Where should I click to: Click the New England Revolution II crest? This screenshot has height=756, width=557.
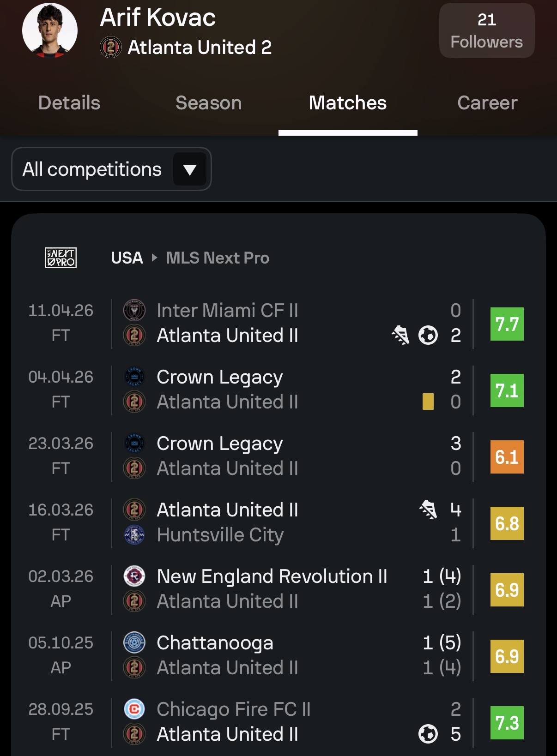coord(134,576)
